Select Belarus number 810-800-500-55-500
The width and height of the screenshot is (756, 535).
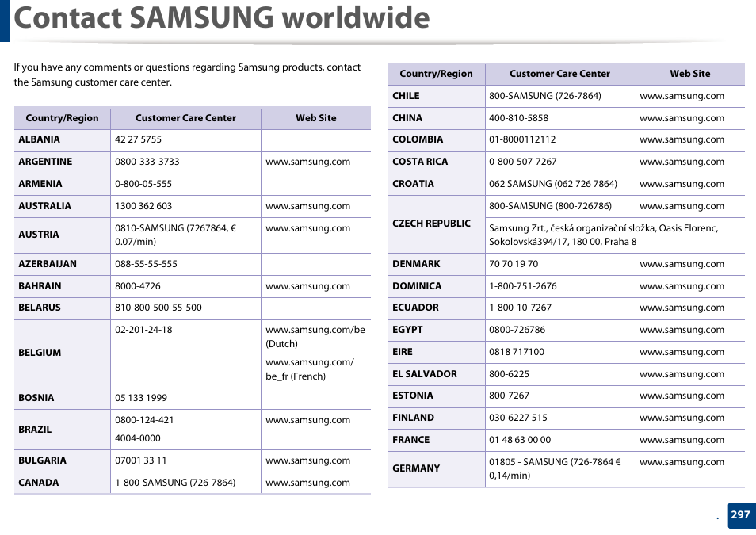tap(158, 308)
